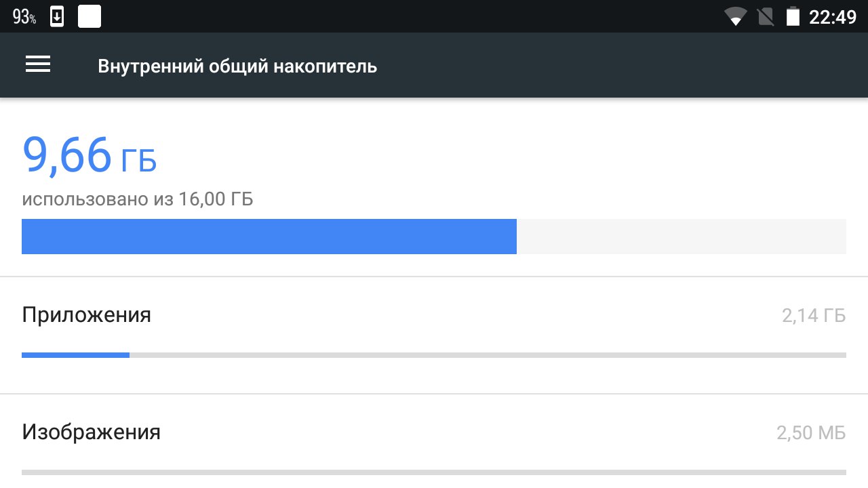Tap the ГБ unit label beside 9,66
This screenshot has width=868, height=488.
click(x=138, y=161)
